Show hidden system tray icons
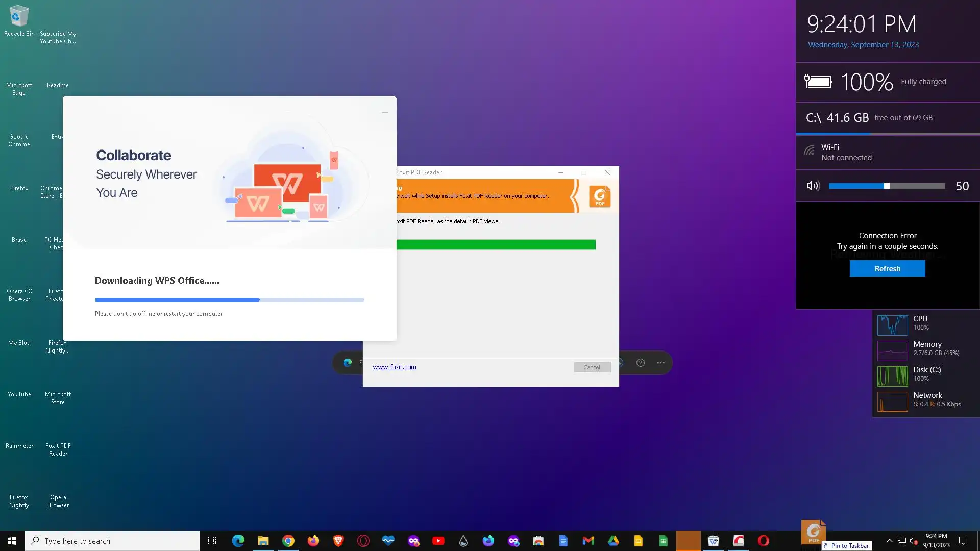The width and height of the screenshot is (980, 551). (889, 541)
